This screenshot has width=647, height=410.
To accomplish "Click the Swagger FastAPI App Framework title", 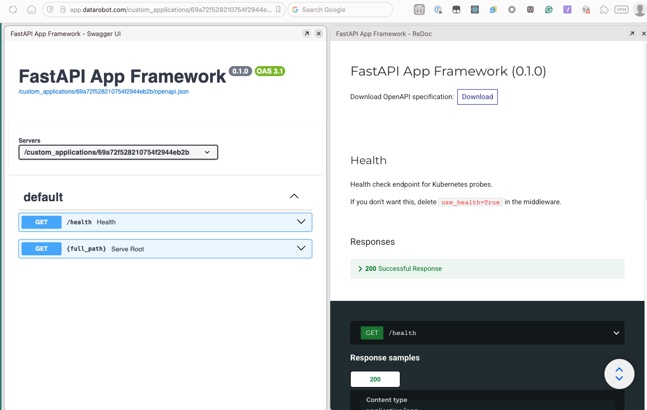I will (x=122, y=76).
